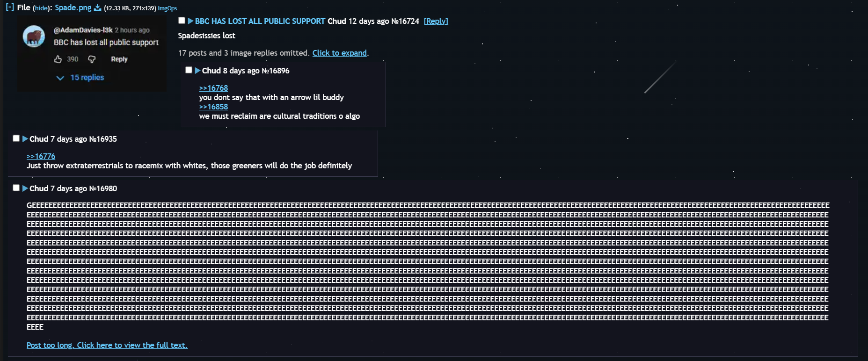Image resolution: width=868 pixels, height=361 pixels.
Task: Expand post menu triangle on post №16935
Action: pos(25,139)
